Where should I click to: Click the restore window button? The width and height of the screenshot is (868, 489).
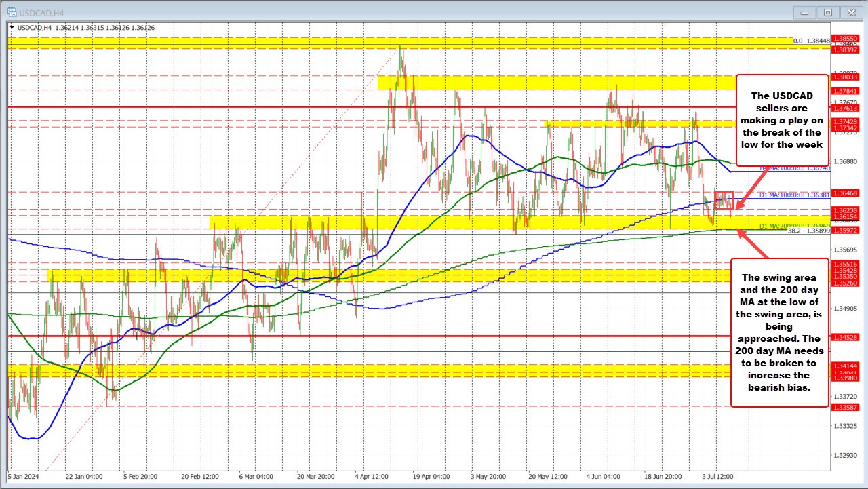(827, 12)
